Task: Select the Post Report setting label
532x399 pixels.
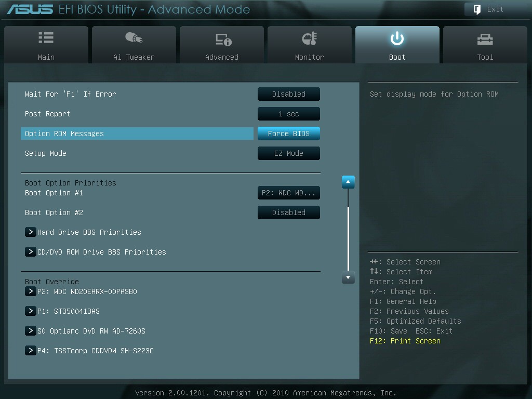Action: pyautogui.click(x=47, y=114)
